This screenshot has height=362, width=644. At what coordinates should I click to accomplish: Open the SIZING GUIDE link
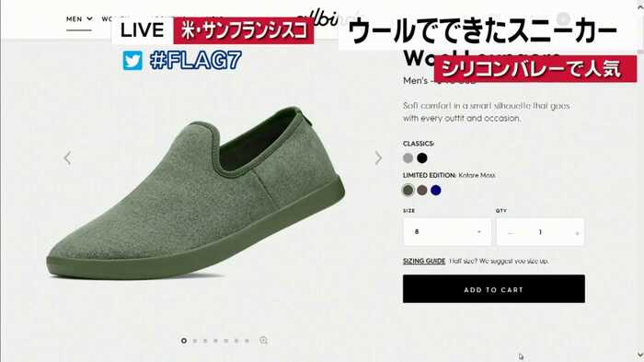tap(424, 262)
